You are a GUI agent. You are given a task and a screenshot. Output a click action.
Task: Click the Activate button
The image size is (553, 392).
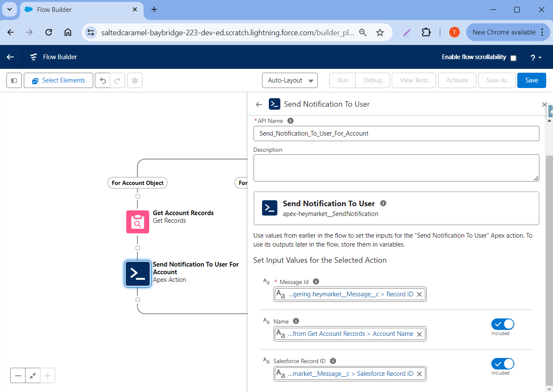(x=457, y=80)
